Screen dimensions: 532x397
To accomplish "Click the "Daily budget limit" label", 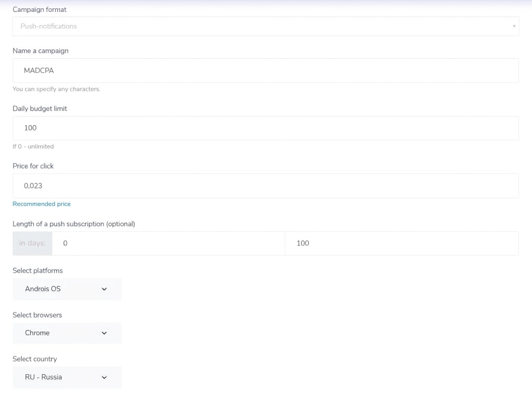I will (x=39, y=108).
